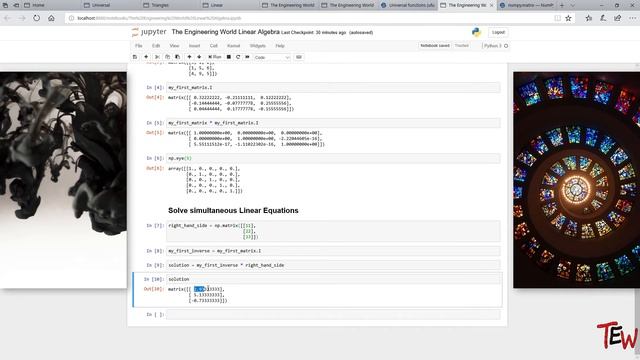Move the selected cell up with the arrow
Image resolution: width=640 pixels, height=360 pixels.
[189, 57]
